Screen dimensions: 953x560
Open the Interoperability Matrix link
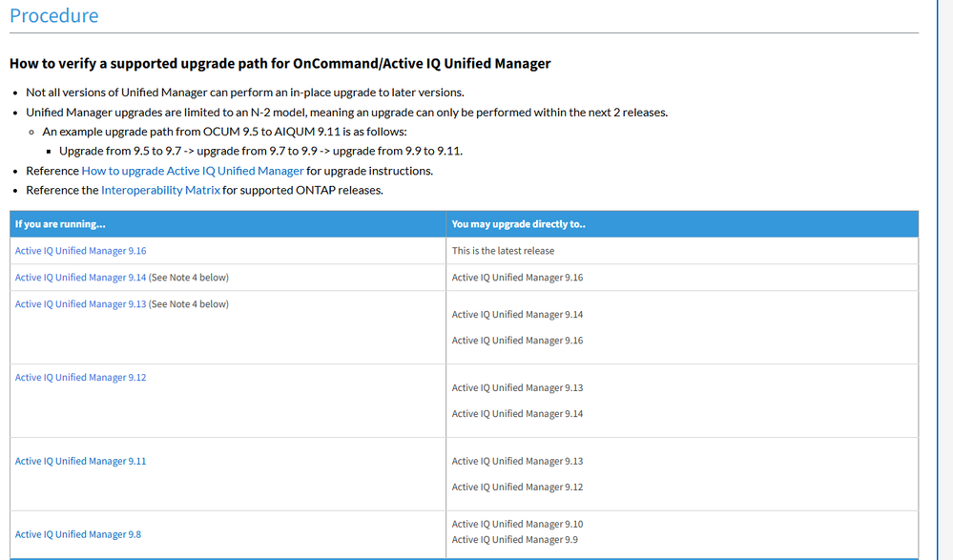coord(160,190)
